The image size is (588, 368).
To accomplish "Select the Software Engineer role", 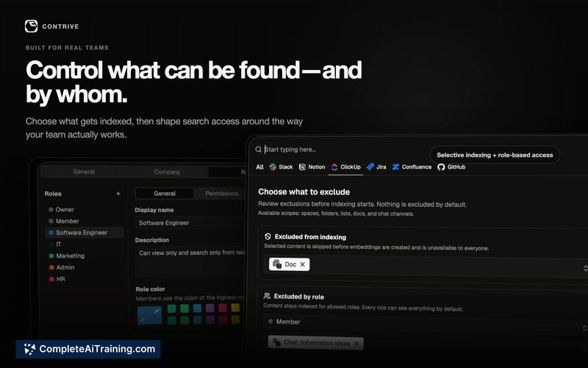I will pyautogui.click(x=85, y=233).
